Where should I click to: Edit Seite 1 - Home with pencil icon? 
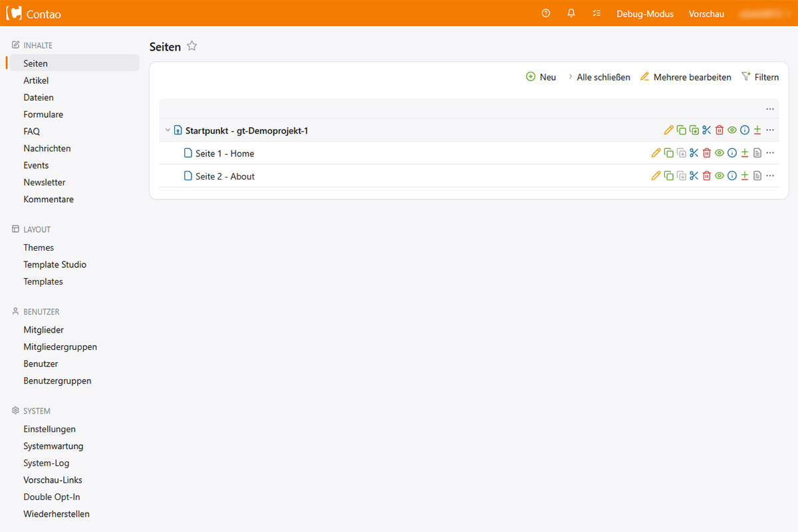pos(656,153)
